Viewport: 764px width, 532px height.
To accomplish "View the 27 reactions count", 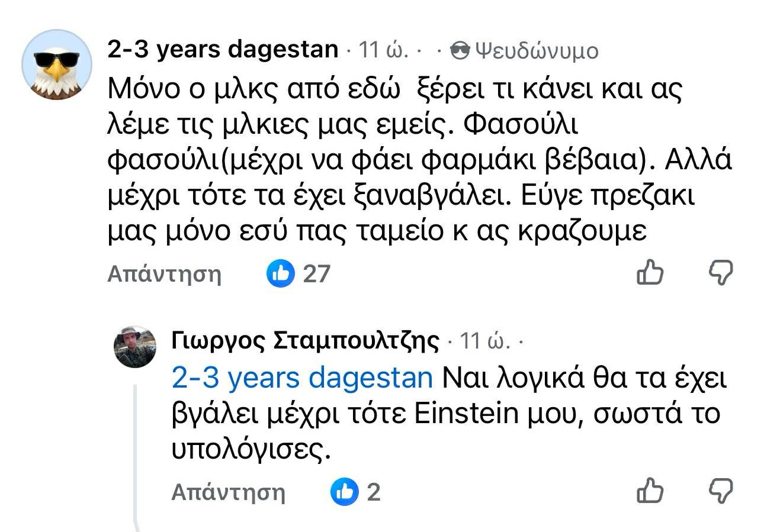I will point(316,274).
